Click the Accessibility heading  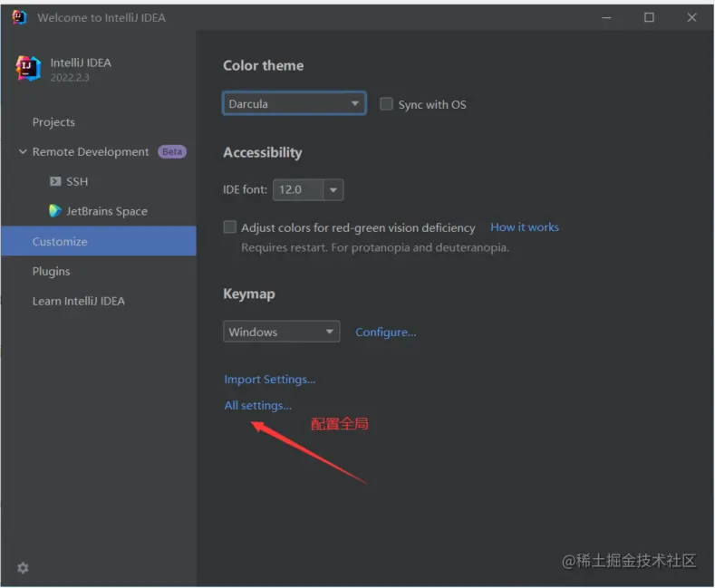[262, 152]
